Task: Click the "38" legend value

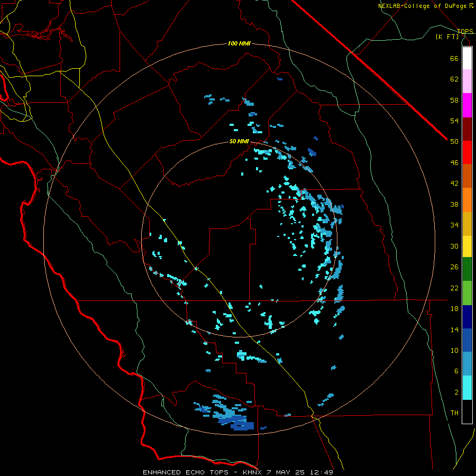Action: point(454,204)
